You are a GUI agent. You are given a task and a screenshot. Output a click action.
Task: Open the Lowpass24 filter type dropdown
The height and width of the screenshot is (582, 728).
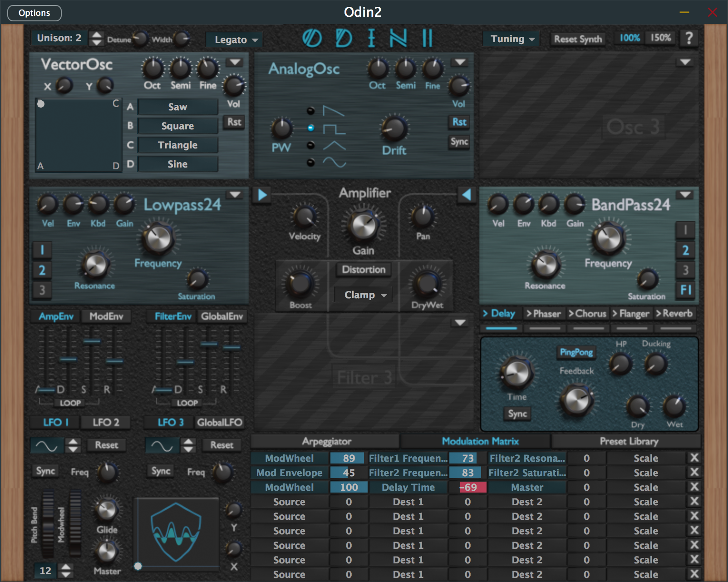click(235, 195)
